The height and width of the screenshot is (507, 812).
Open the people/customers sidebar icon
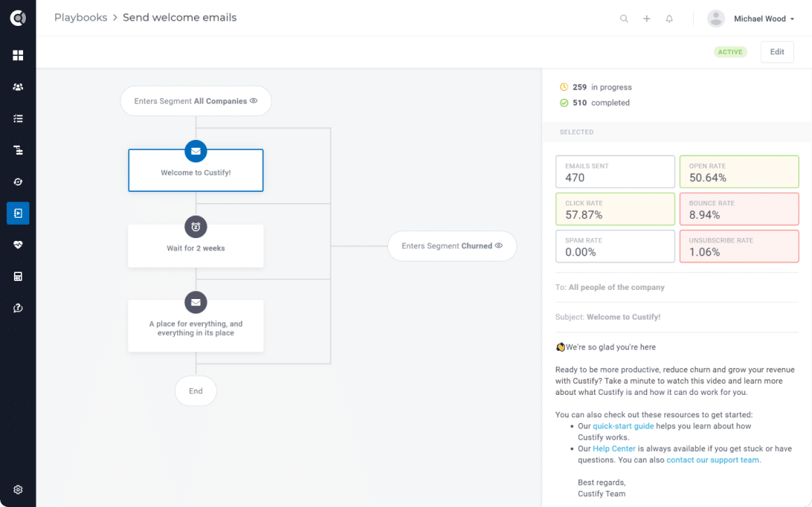coord(18,87)
